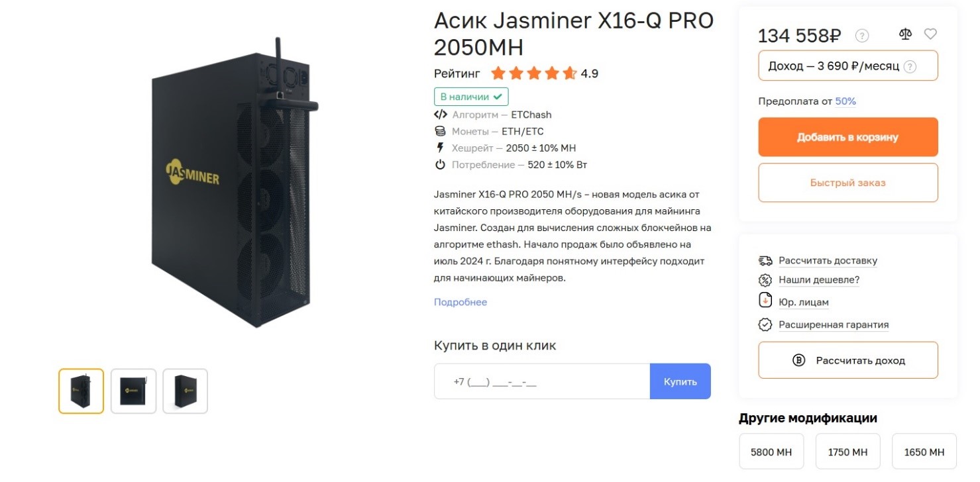Select the 1650 MH modification
This screenshot has height=482, width=980.
(x=924, y=452)
